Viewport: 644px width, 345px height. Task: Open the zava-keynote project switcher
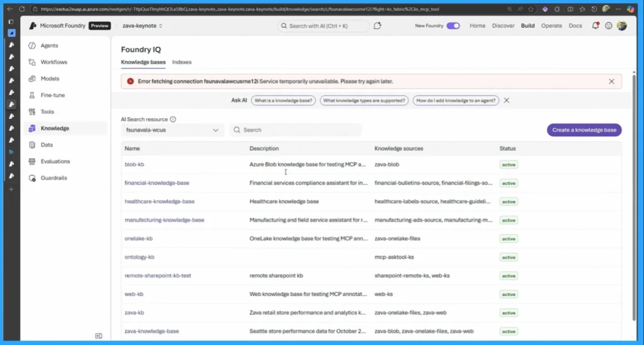142,25
